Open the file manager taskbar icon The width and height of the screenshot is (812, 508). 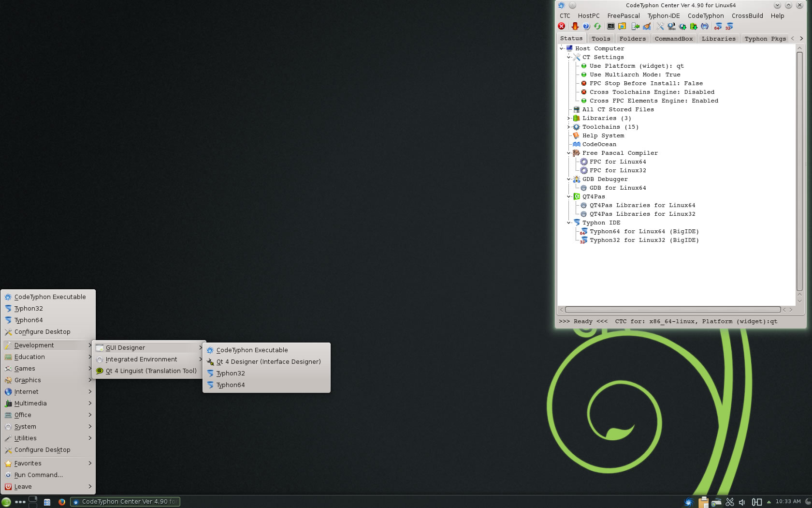point(47,502)
